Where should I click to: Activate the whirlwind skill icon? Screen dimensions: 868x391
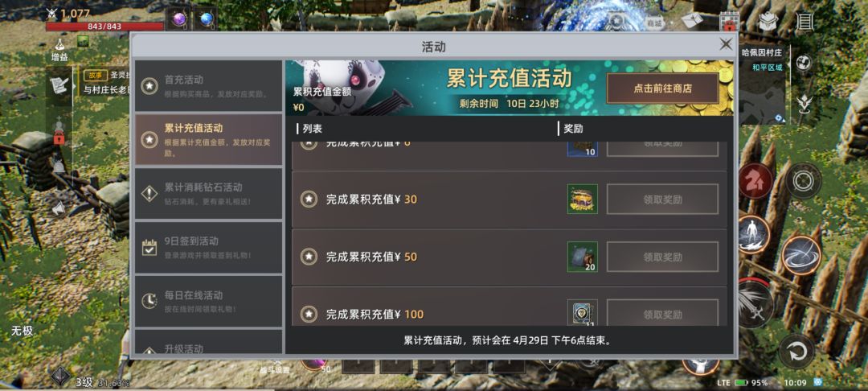(x=801, y=255)
